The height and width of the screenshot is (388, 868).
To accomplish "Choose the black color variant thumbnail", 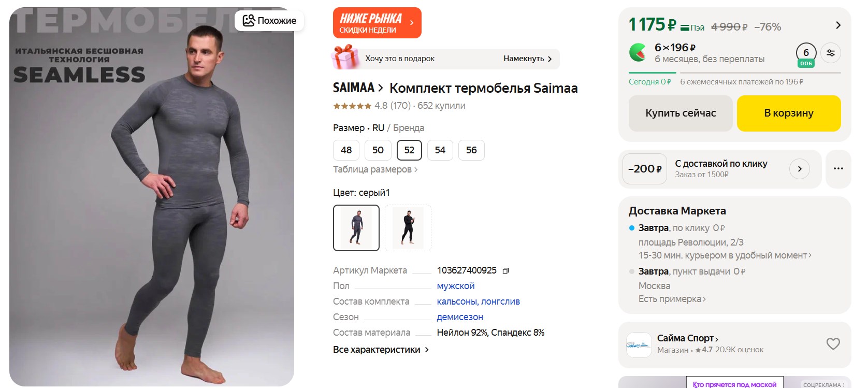I will pyautogui.click(x=408, y=228).
